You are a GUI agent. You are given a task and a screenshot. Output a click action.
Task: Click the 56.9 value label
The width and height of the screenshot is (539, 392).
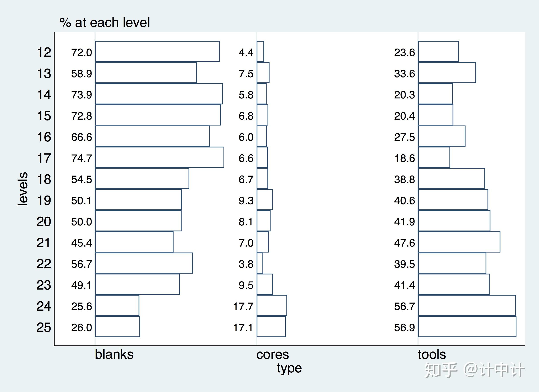coord(404,328)
